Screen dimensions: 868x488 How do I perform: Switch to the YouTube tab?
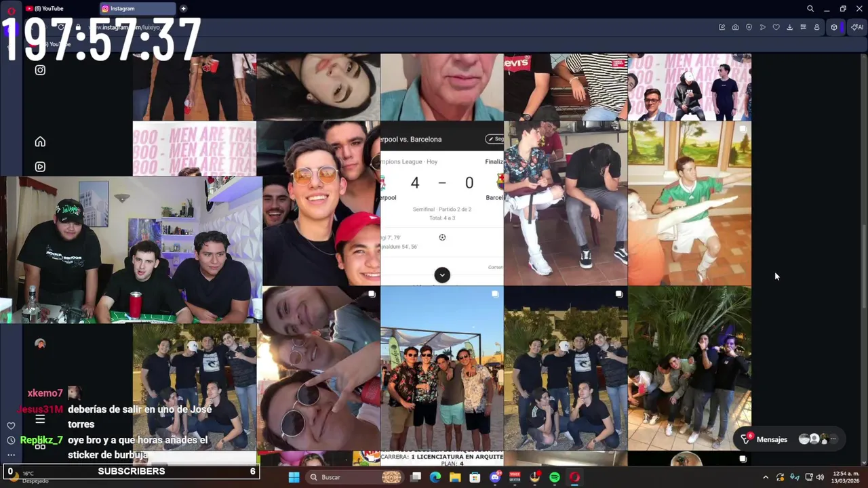click(x=60, y=9)
